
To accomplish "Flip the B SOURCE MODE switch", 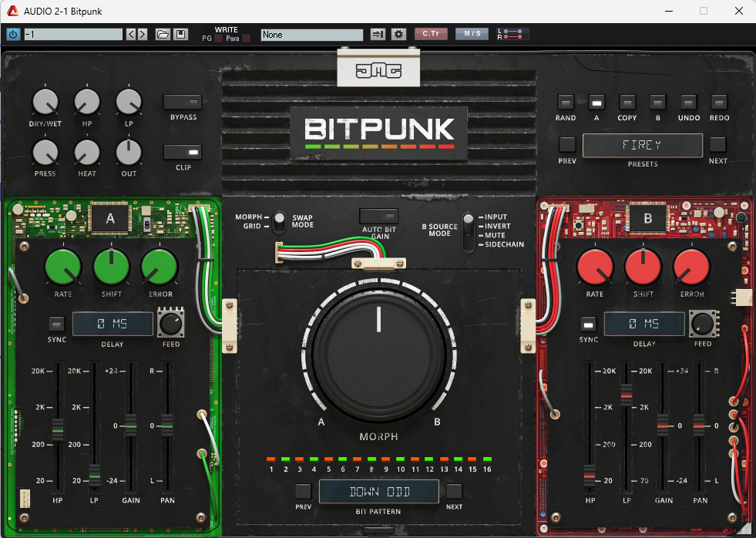I will tap(469, 231).
